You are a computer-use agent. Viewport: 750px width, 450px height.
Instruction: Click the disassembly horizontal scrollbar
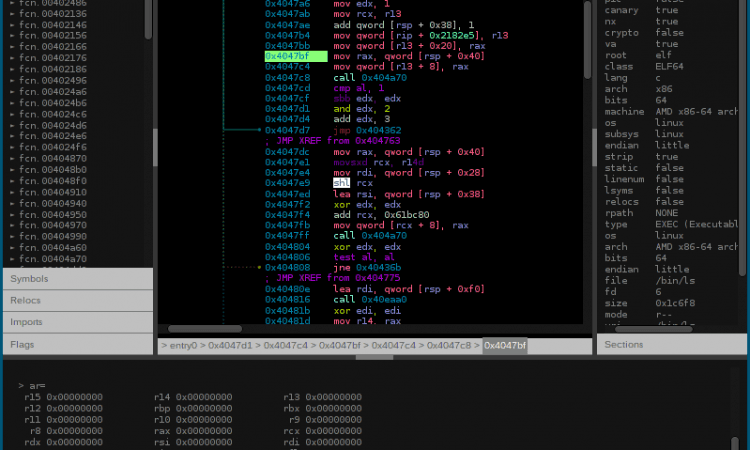coord(205,329)
